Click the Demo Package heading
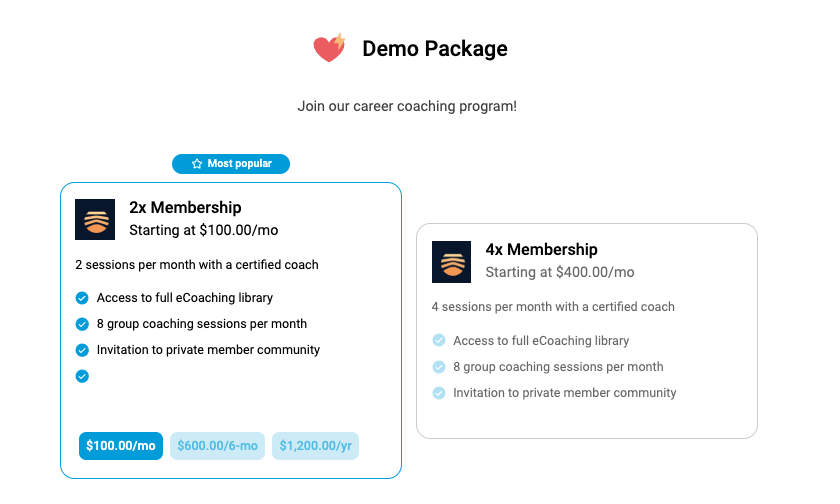Viewport: 840px width, 504px height. 435,49
